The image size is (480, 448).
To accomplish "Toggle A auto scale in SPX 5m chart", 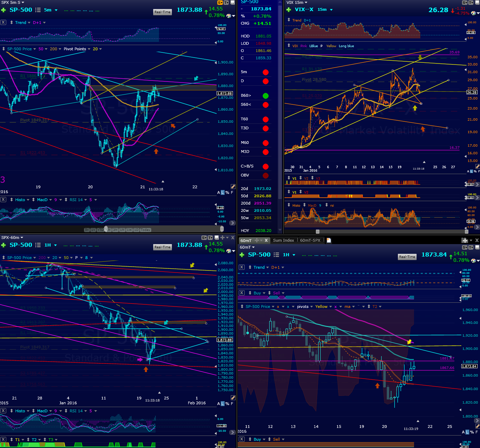I will point(219,192).
